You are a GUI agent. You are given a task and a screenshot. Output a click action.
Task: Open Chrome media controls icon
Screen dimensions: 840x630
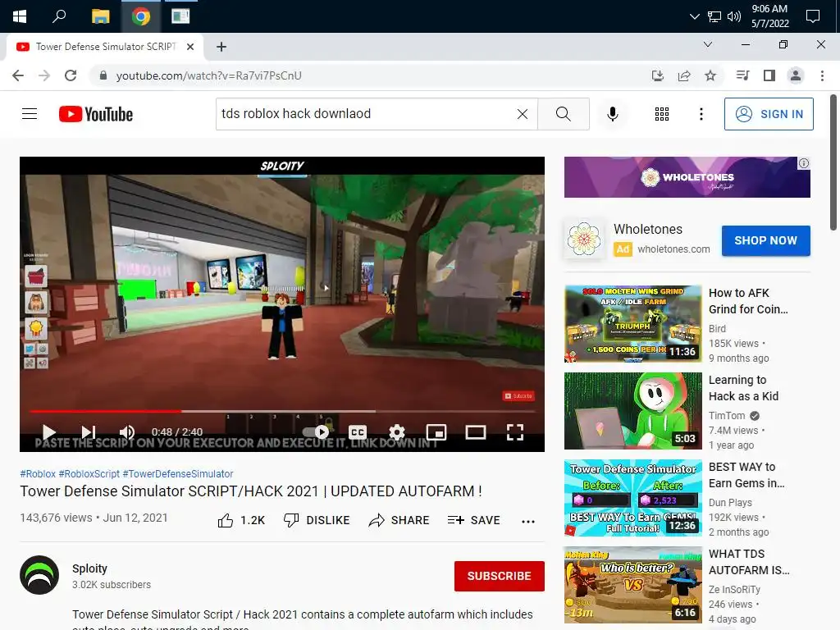pos(742,75)
